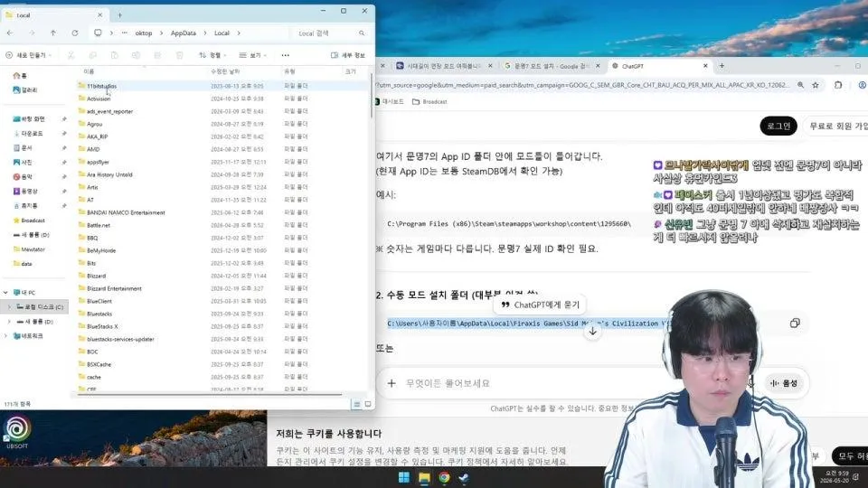Expand the hidden path ellipsis in address bar
Viewport: 868px width, 488px height.
[125, 33]
